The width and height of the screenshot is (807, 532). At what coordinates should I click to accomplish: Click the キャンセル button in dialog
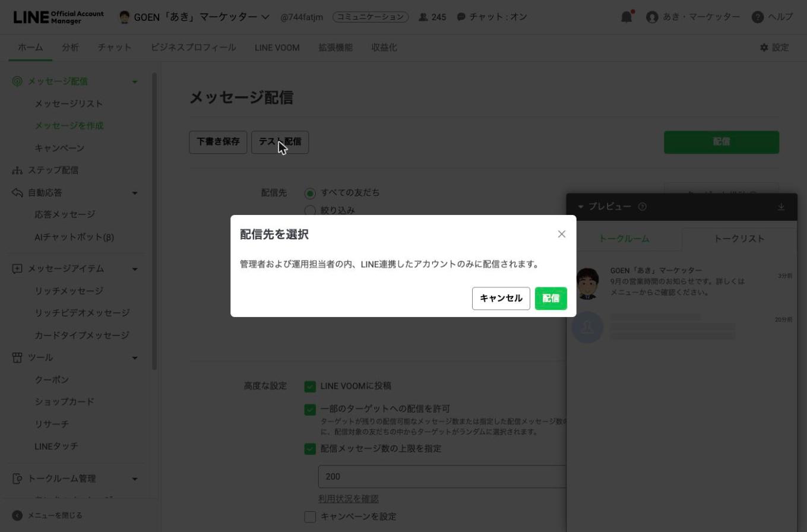501,299
